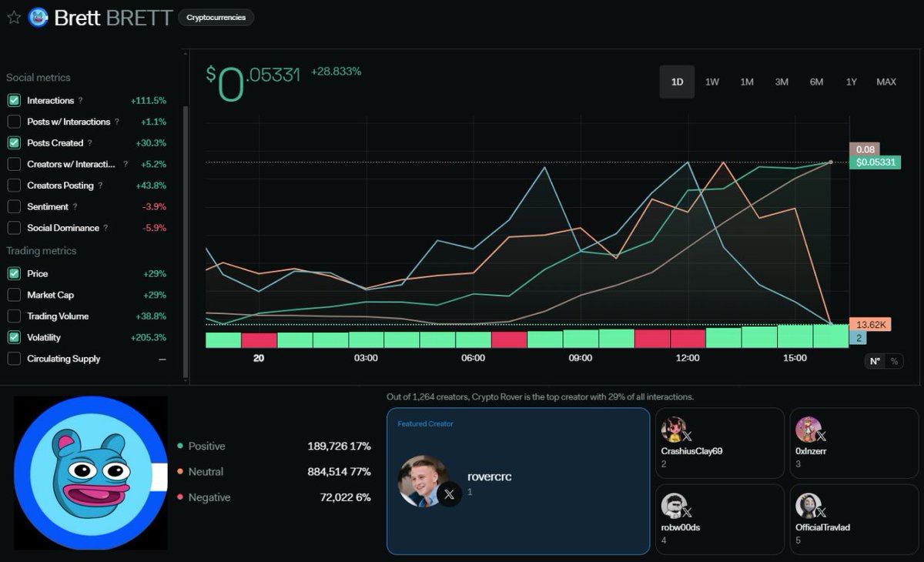
Task: Click the red Negative sentiment dot
Action: [179, 498]
